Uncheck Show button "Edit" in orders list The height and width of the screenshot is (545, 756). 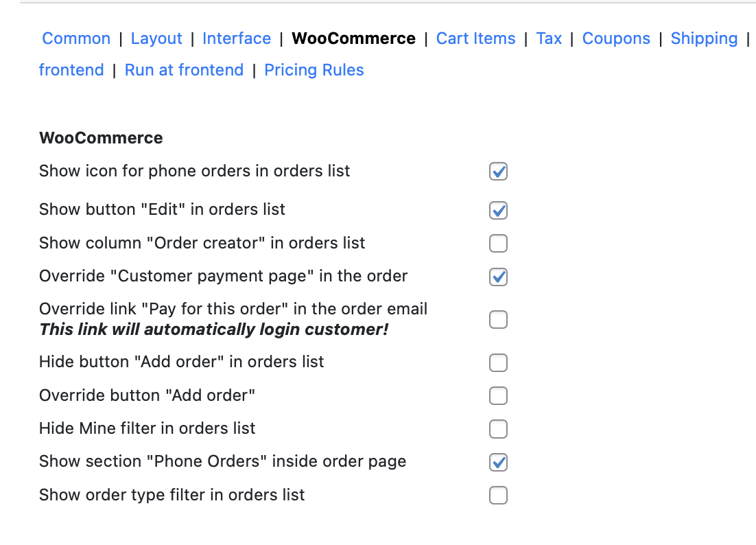[498, 210]
